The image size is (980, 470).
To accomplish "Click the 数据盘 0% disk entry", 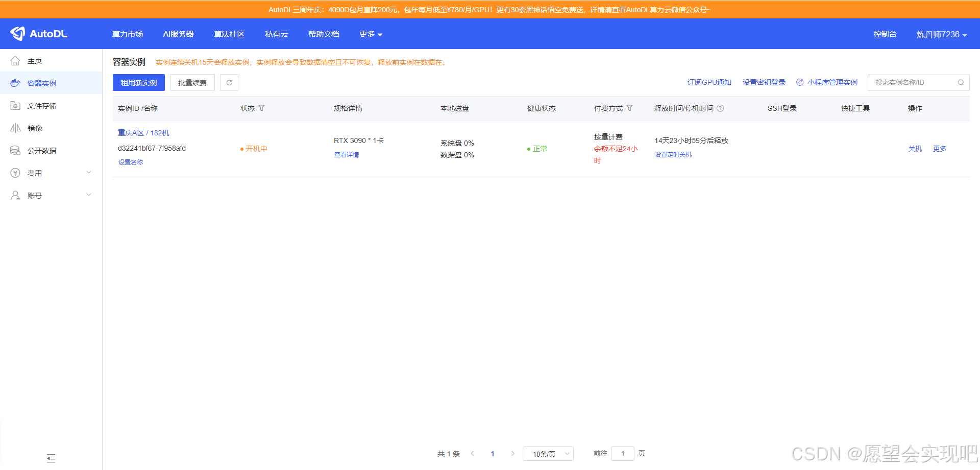I will 457,155.
